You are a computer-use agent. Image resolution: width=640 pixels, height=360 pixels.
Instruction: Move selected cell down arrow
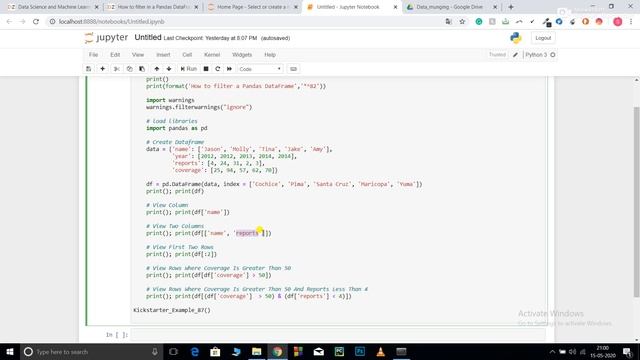[169, 69]
